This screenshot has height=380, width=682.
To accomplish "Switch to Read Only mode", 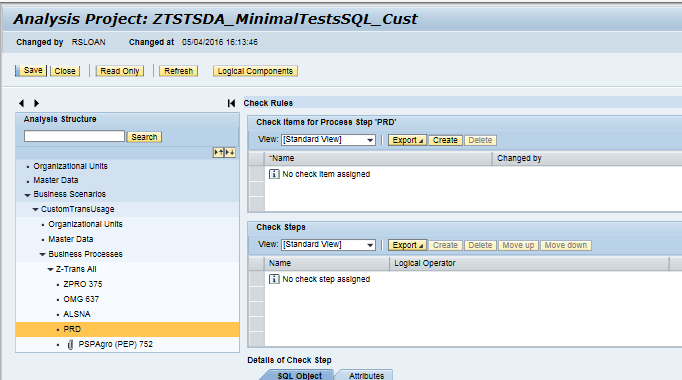I will [120, 71].
